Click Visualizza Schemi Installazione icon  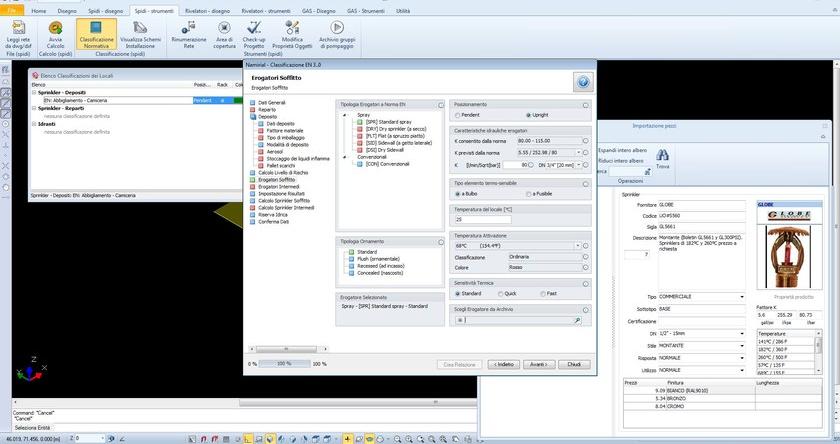[139, 29]
